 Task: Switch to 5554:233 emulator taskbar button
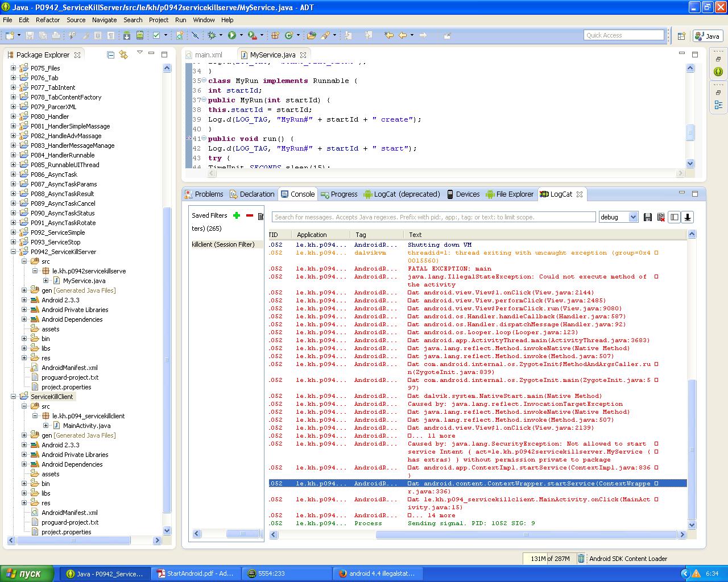[x=287, y=573]
